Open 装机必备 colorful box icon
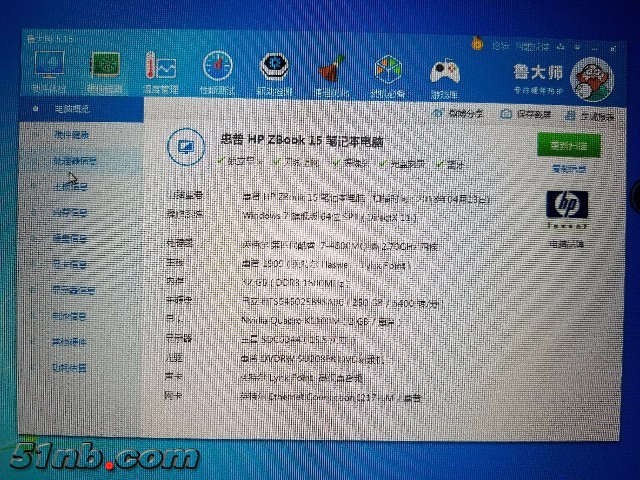Image resolution: width=640 pixels, height=480 pixels. [x=388, y=70]
